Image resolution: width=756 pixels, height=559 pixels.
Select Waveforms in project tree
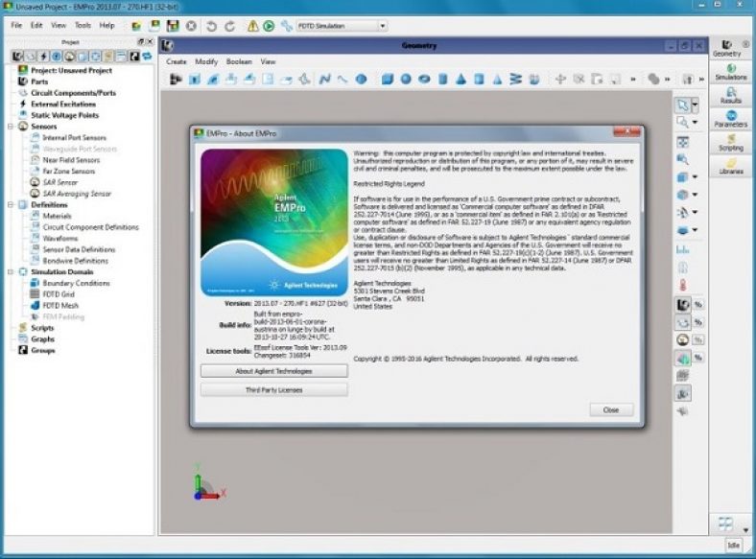coord(59,238)
